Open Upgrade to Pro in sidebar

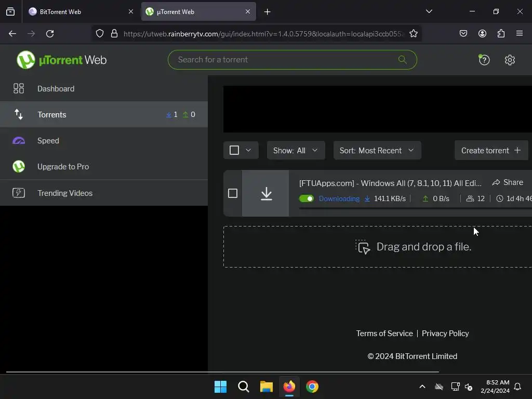coord(104,167)
